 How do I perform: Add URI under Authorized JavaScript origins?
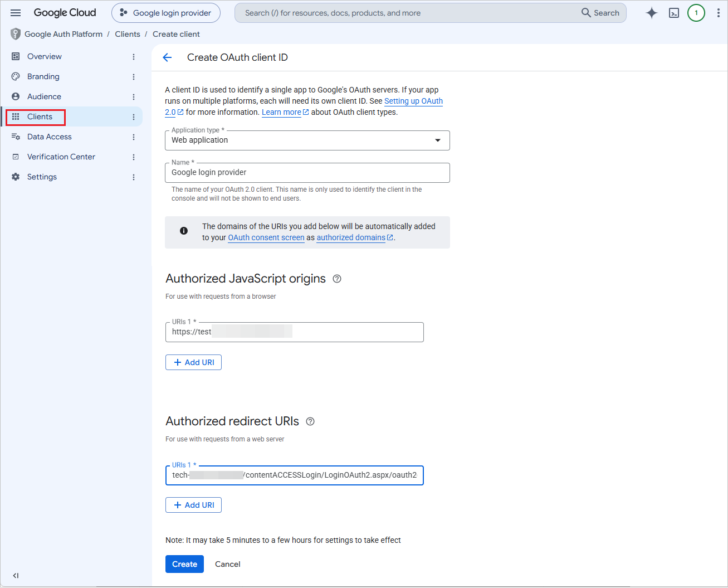tap(193, 362)
